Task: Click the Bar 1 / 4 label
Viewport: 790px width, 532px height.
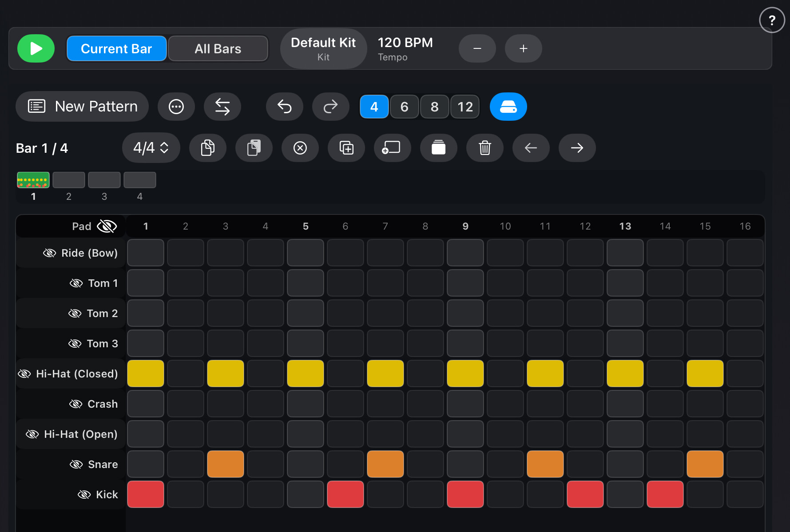Action: point(42,148)
